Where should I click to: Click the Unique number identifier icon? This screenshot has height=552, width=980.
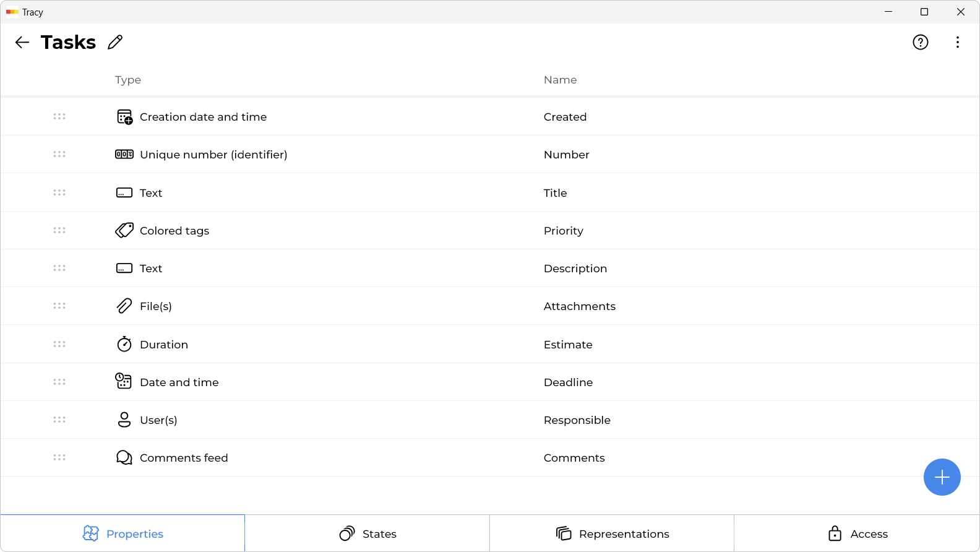124,155
